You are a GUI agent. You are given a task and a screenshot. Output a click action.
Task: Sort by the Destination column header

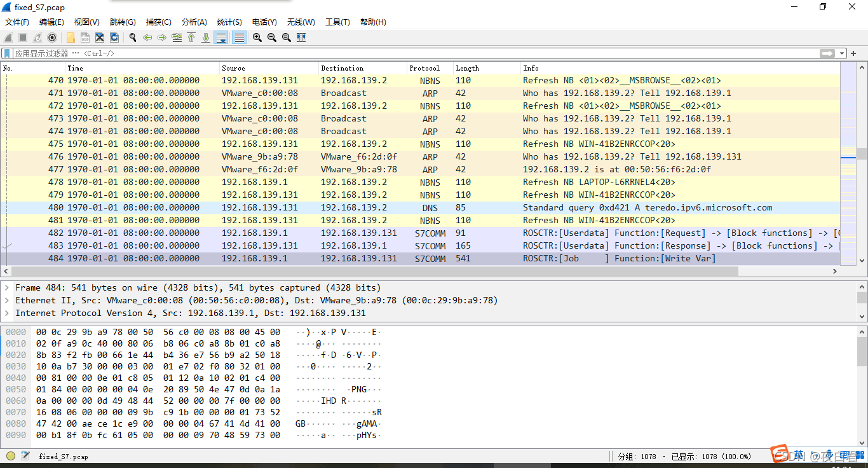[362, 68]
